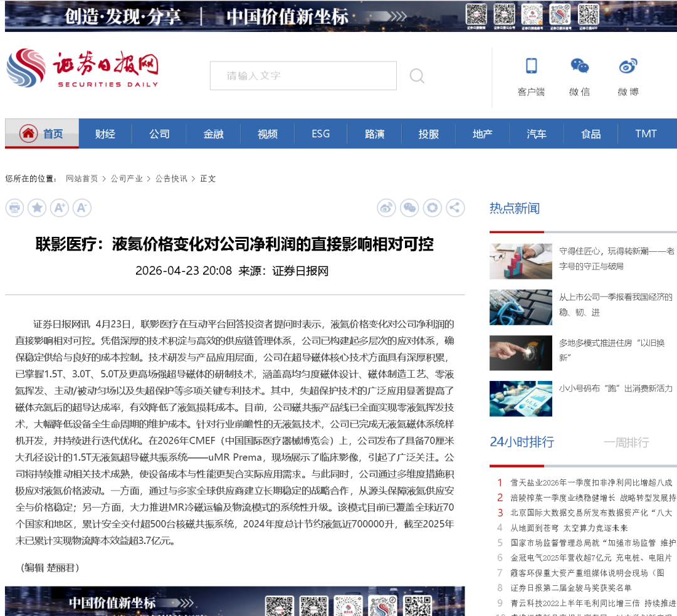Open the 公司 navigation tab
This screenshot has width=677, height=616.
click(159, 134)
